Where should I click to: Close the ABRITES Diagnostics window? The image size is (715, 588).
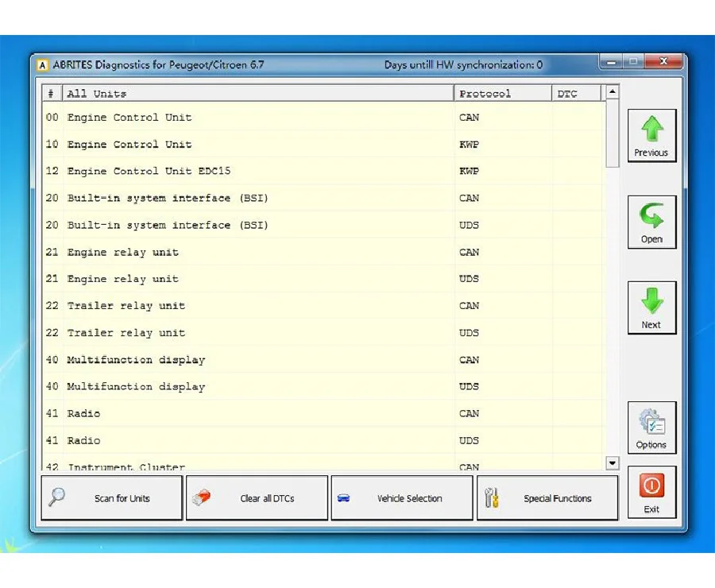[x=664, y=62]
